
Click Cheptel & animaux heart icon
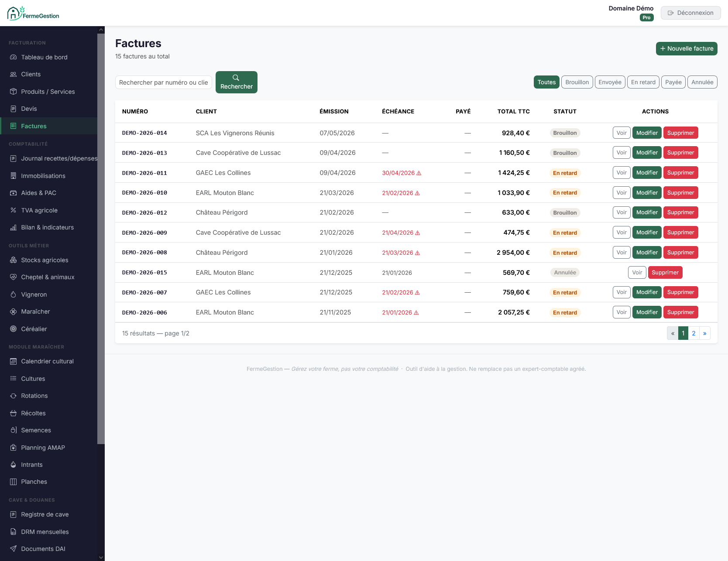pyautogui.click(x=13, y=277)
